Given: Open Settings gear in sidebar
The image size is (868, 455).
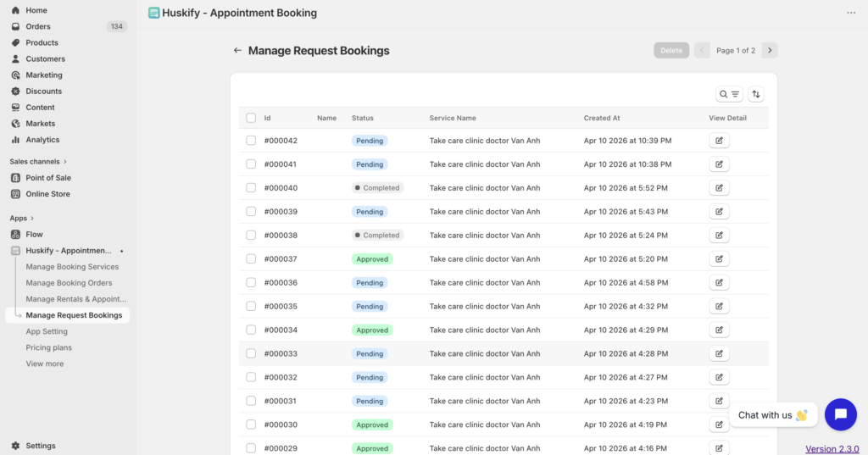Looking at the screenshot, I should [x=15, y=446].
